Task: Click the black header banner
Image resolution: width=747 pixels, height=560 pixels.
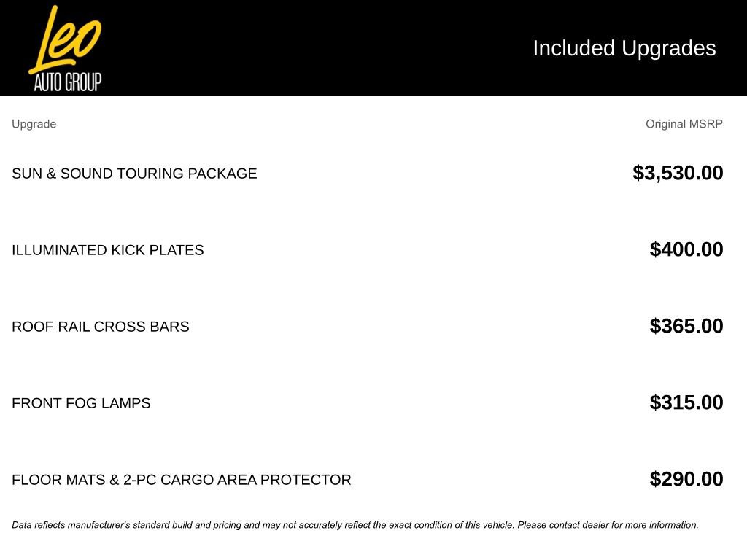Action: (x=373, y=48)
